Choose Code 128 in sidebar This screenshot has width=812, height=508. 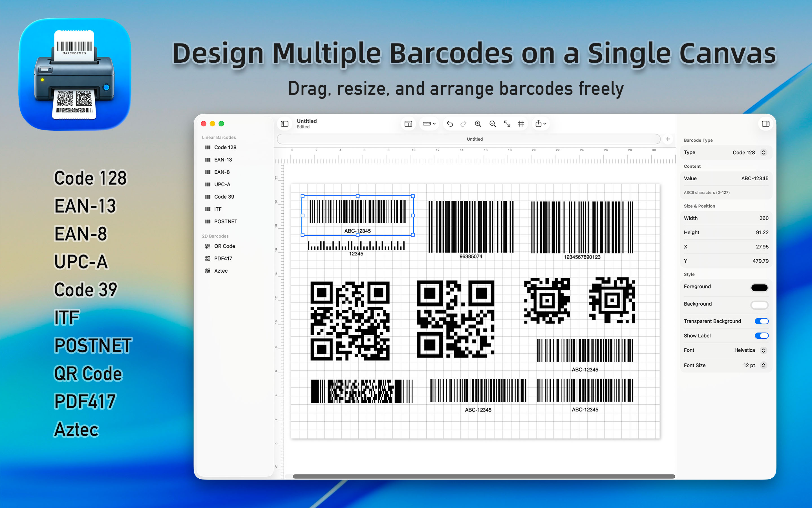(x=225, y=148)
